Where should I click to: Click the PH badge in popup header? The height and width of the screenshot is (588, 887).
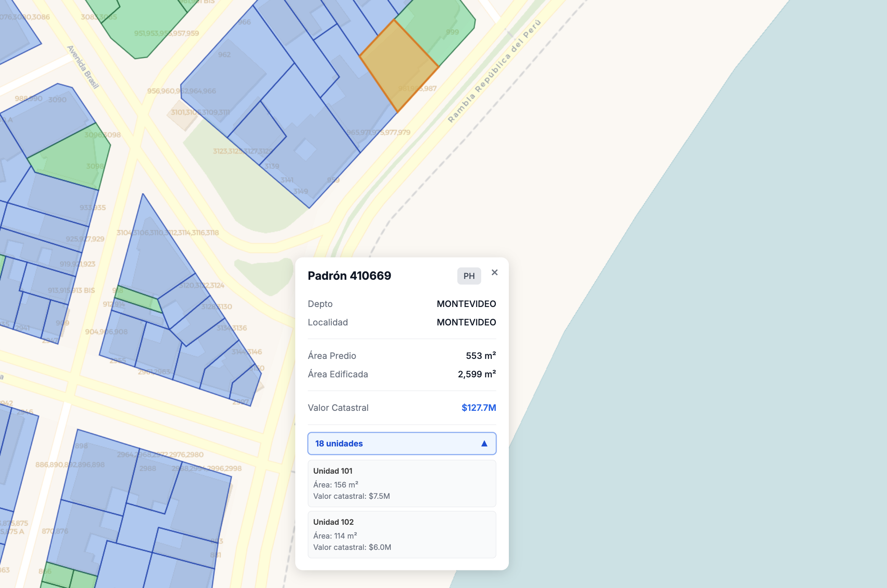click(469, 276)
